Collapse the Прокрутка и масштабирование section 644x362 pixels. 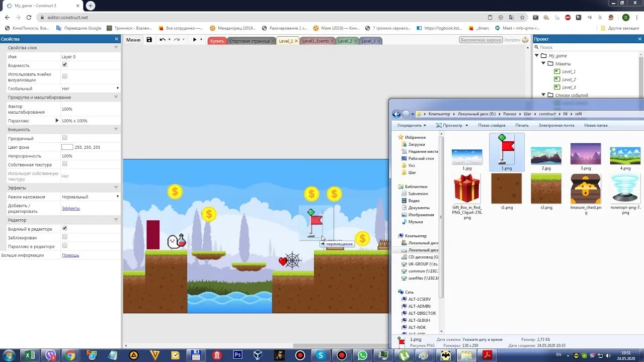116,97
